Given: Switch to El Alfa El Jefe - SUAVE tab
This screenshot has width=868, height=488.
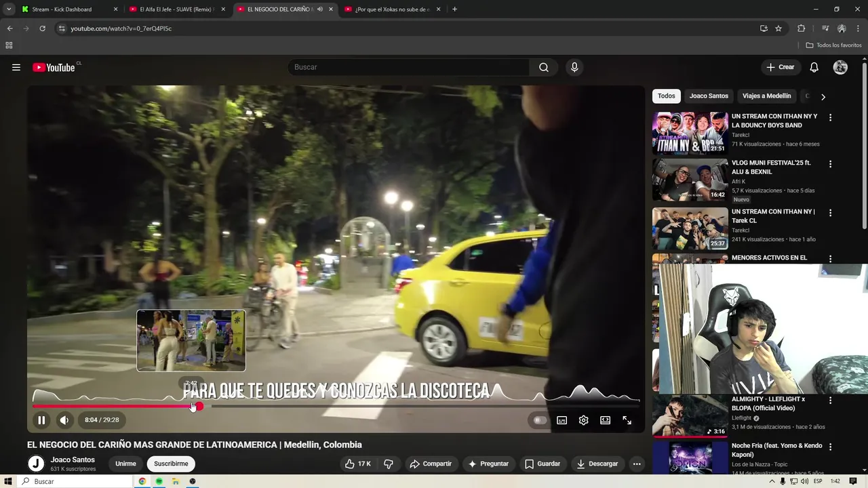Looking at the screenshot, I should click(x=176, y=9).
